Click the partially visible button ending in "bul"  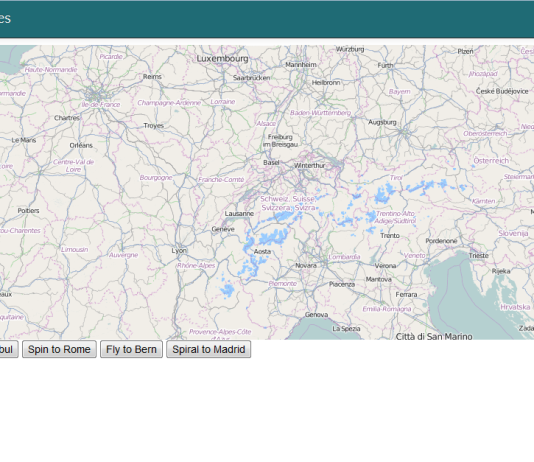coord(8,349)
